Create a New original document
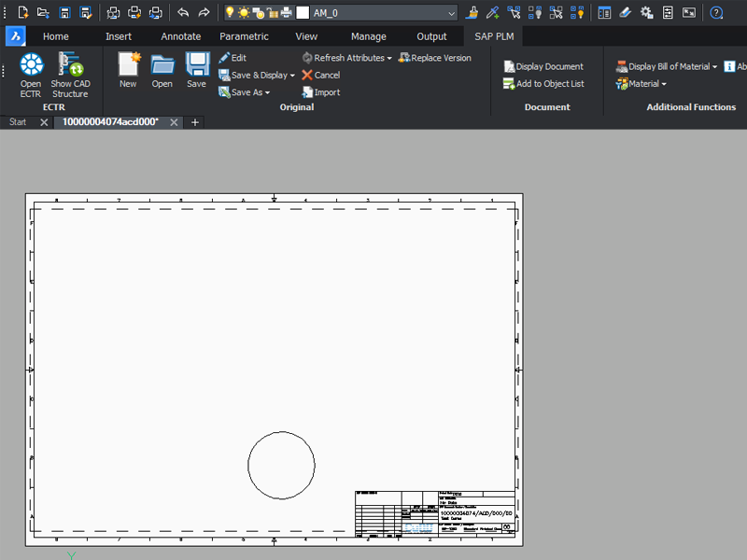Viewport: 747px width, 560px height. [128, 65]
